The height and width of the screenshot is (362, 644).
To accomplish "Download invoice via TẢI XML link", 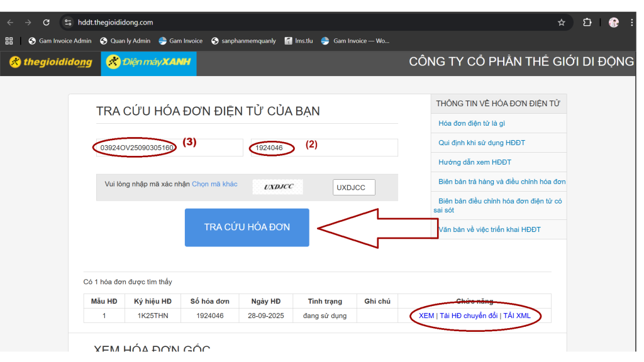I will click(x=516, y=315).
